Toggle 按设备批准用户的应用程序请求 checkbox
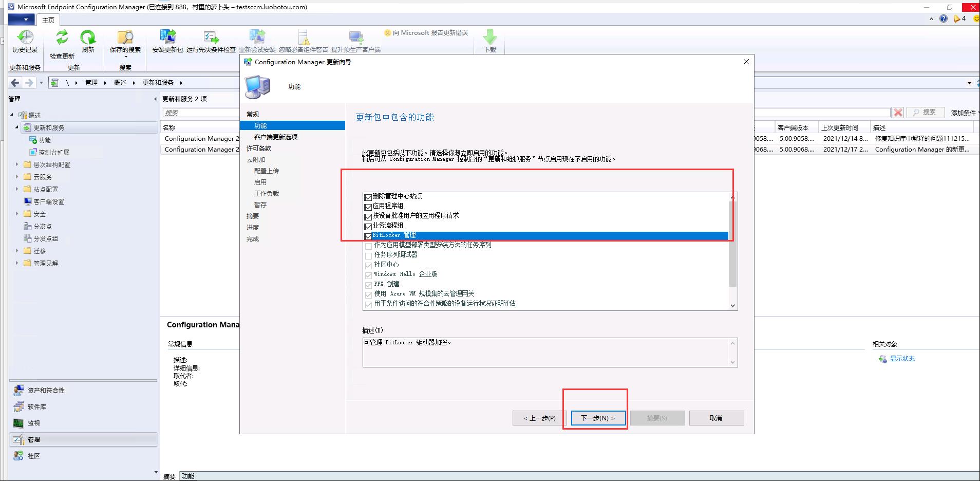This screenshot has height=481, width=980. point(368,216)
